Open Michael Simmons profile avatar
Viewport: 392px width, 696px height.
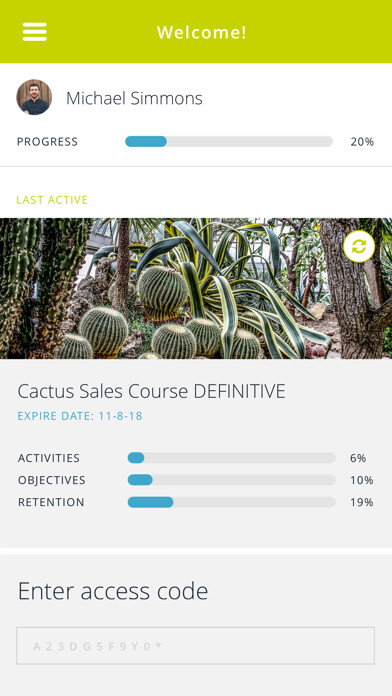[x=34, y=97]
